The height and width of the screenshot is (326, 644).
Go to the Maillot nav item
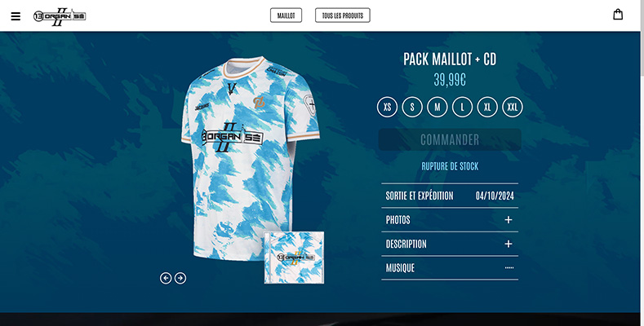[286, 15]
